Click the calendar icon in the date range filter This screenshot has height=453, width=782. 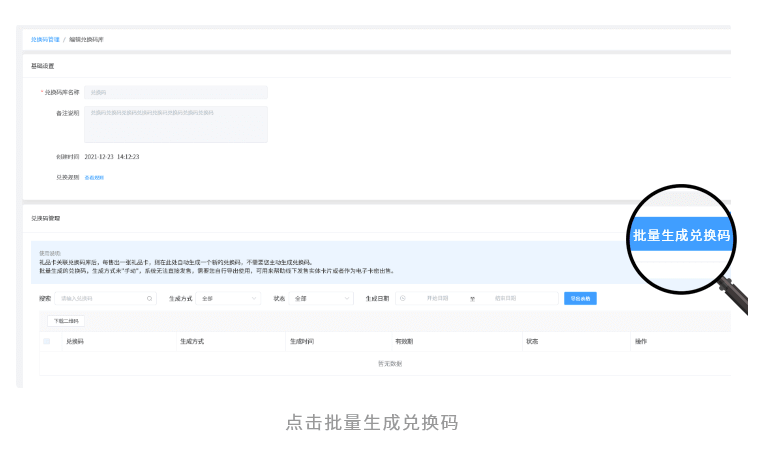pos(402,298)
